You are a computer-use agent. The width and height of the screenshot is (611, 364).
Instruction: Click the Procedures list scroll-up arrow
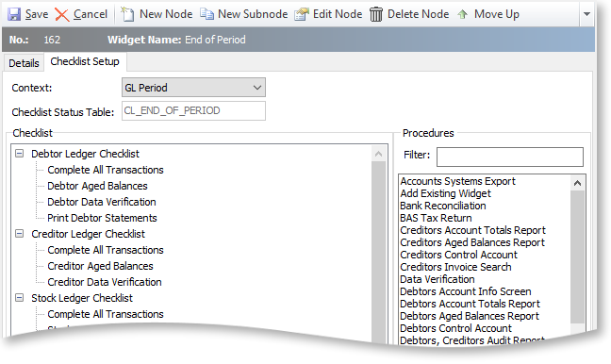(x=577, y=183)
